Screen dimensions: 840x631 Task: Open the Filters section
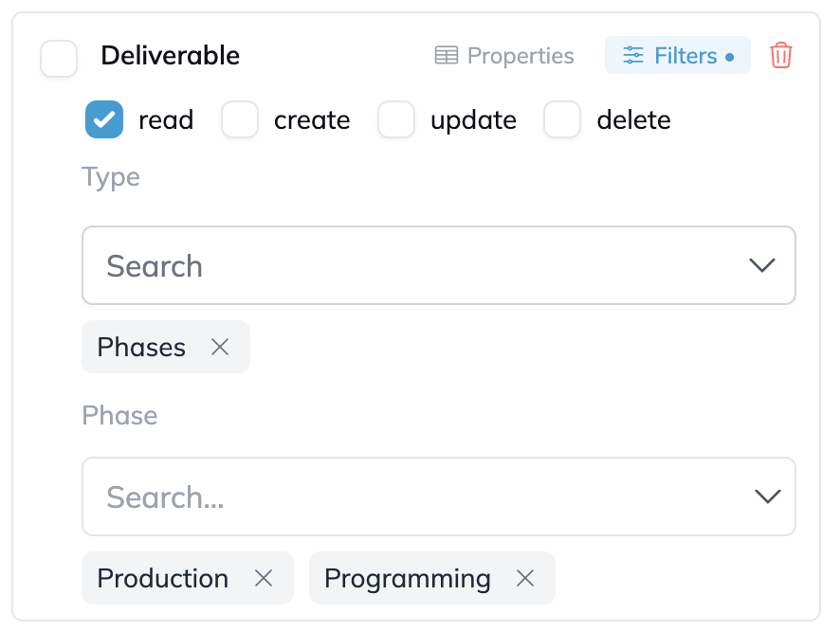pyautogui.click(x=678, y=55)
